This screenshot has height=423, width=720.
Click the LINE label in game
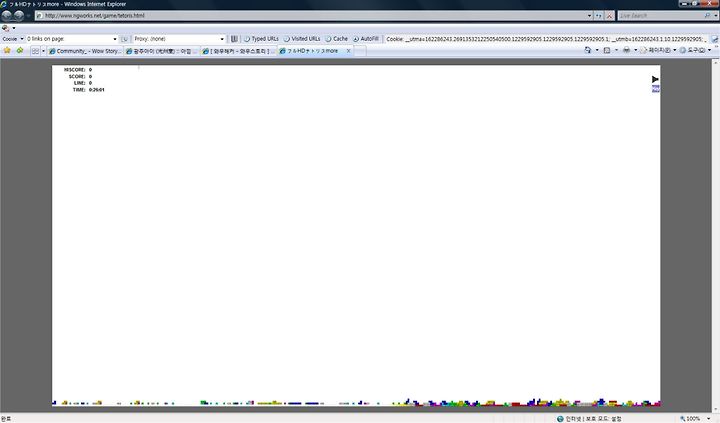pyautogui.click(x=80, y=83)
